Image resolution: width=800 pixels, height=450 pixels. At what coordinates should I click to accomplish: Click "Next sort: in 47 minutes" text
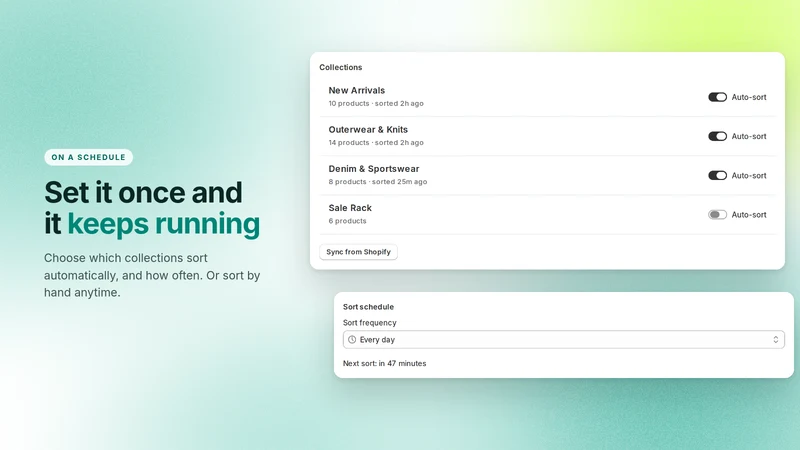coord(384,363)
